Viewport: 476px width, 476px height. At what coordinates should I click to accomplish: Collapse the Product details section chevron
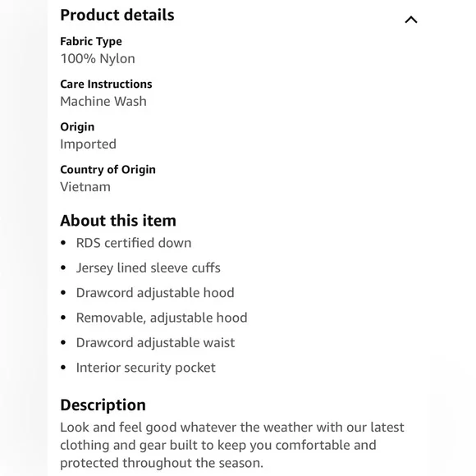411,20
